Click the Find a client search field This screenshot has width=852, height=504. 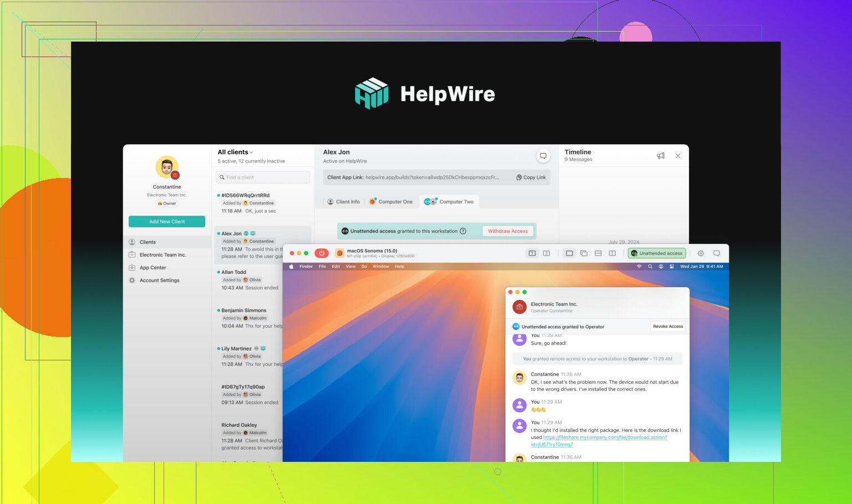click(263, 177)
